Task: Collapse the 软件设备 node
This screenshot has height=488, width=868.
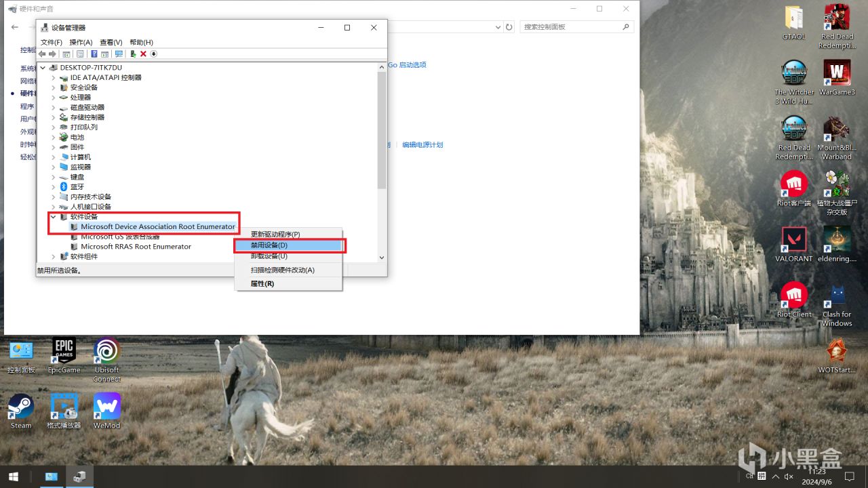Action: 54,217
